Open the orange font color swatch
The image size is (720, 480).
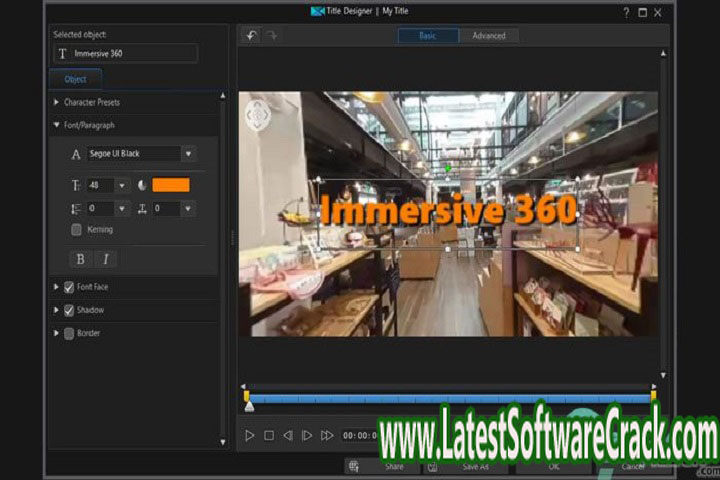pos(170,185)
